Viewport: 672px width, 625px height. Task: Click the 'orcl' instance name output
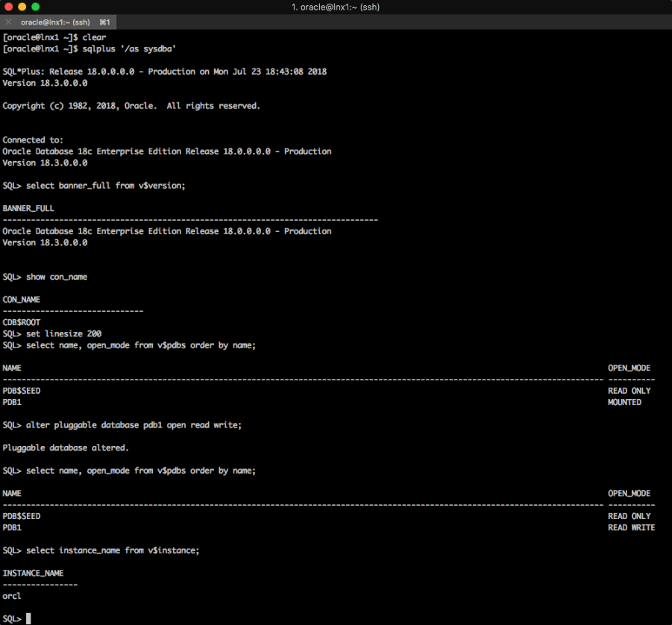12,596
